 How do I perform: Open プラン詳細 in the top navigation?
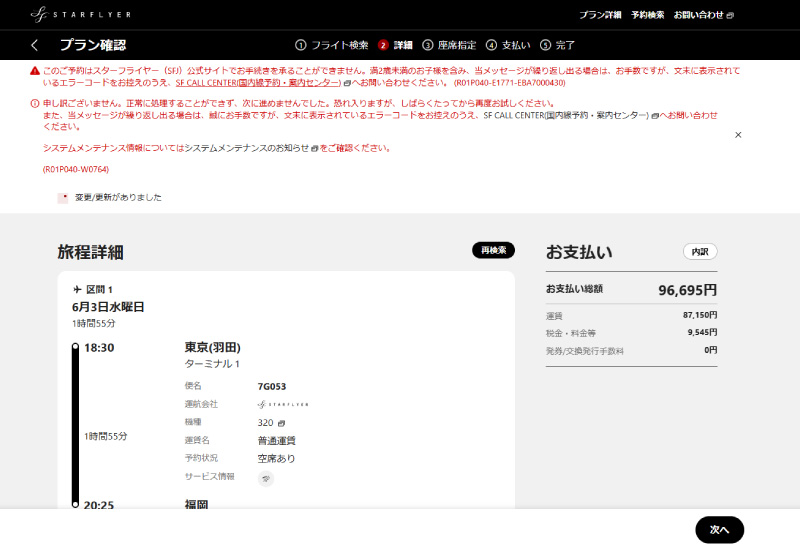(600, 15)
